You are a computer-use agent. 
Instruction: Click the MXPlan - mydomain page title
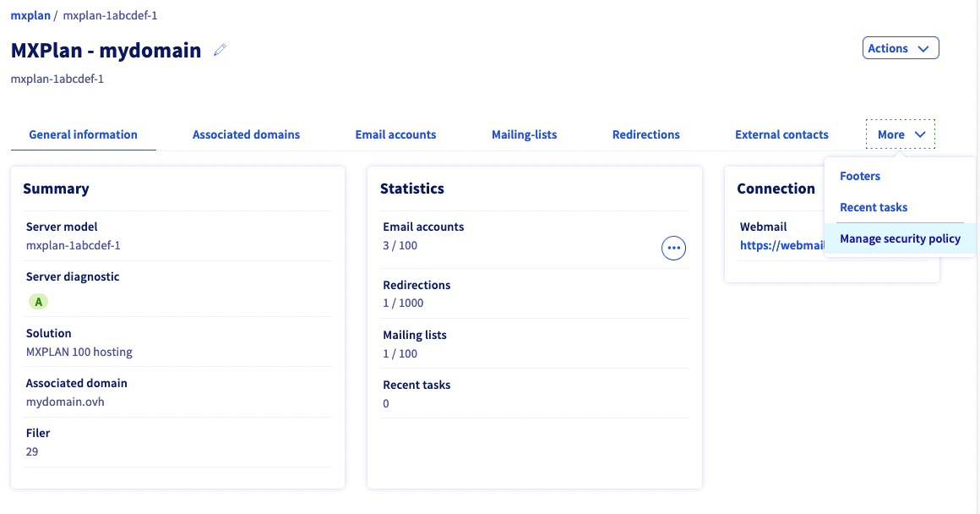pyautogui.click(x=106, y=51)
